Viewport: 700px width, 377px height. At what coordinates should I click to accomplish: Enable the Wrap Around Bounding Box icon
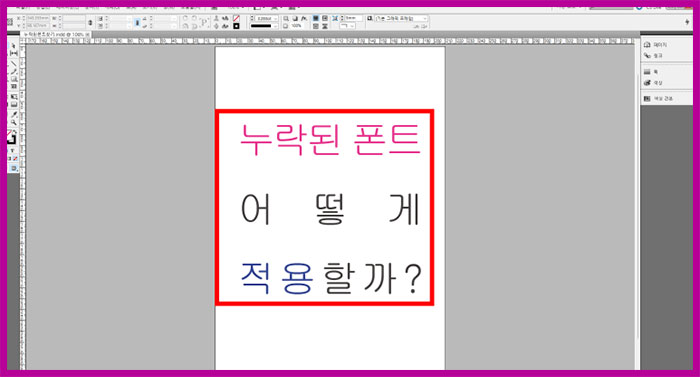(x=325, y=18)
